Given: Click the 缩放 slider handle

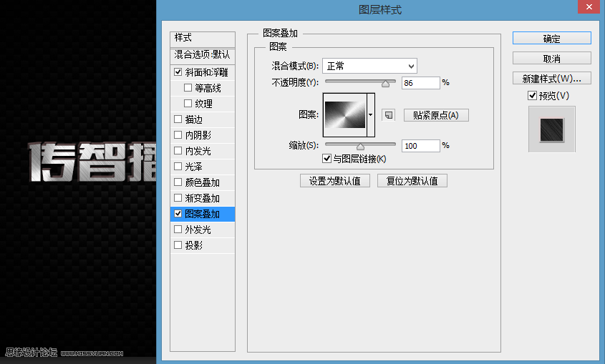Looking at the screenshot, I should tap(360, 147).
